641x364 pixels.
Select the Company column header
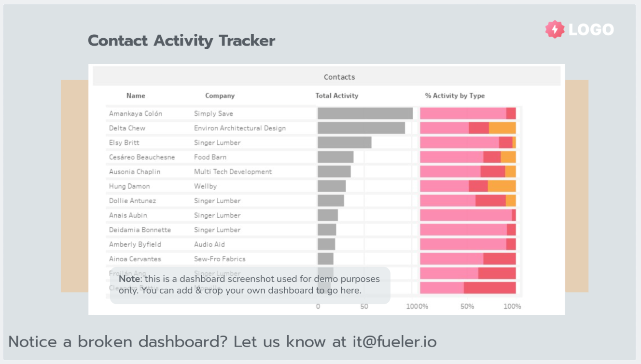tap(220, 96)
